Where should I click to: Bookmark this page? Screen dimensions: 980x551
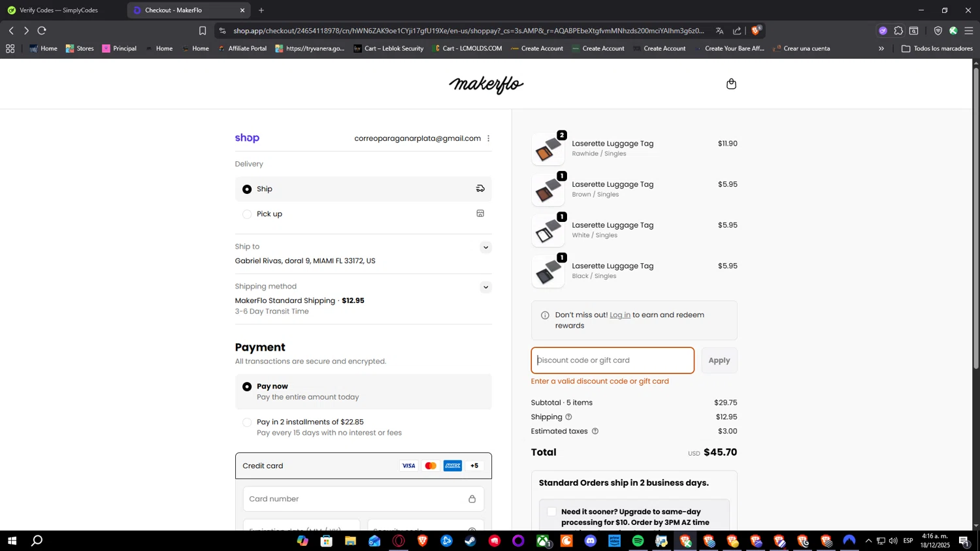point(203,31)
